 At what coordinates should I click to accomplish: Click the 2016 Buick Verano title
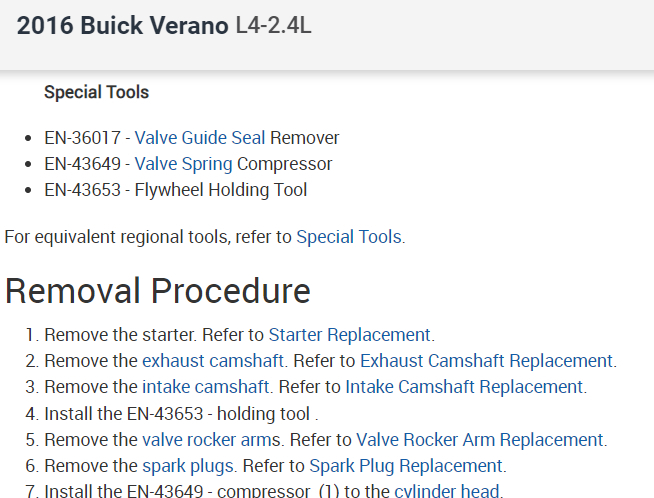(123, 26)
